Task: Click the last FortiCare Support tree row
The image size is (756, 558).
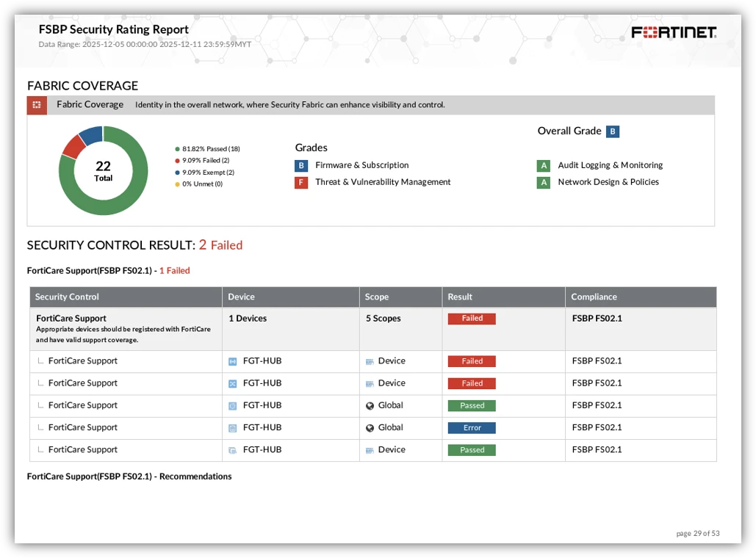Action: pyautogui.click(x=373, y=450)
